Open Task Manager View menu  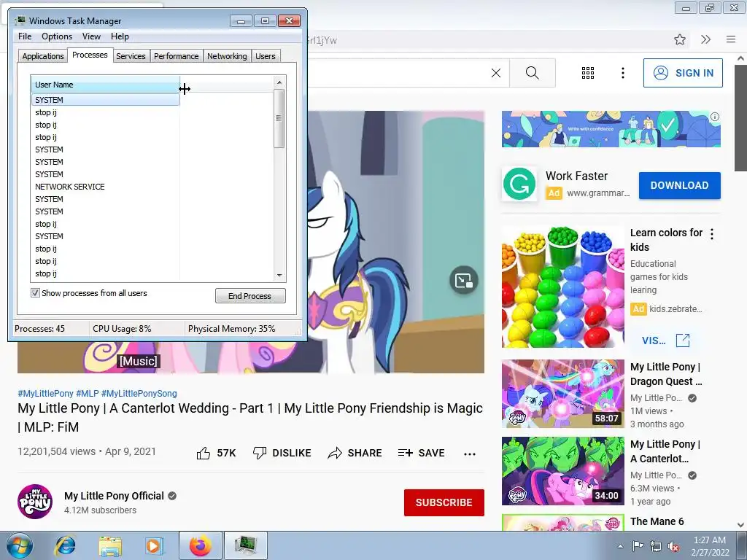91,36
